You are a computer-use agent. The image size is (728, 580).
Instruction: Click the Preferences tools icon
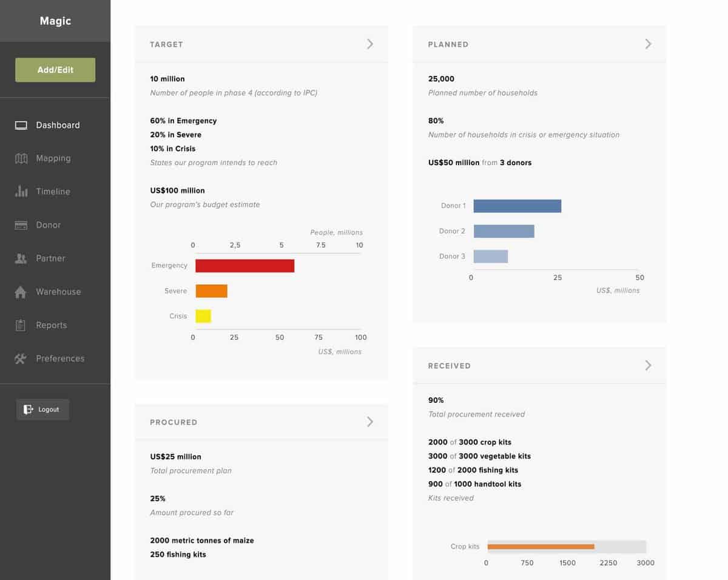[x=21, y=359]
